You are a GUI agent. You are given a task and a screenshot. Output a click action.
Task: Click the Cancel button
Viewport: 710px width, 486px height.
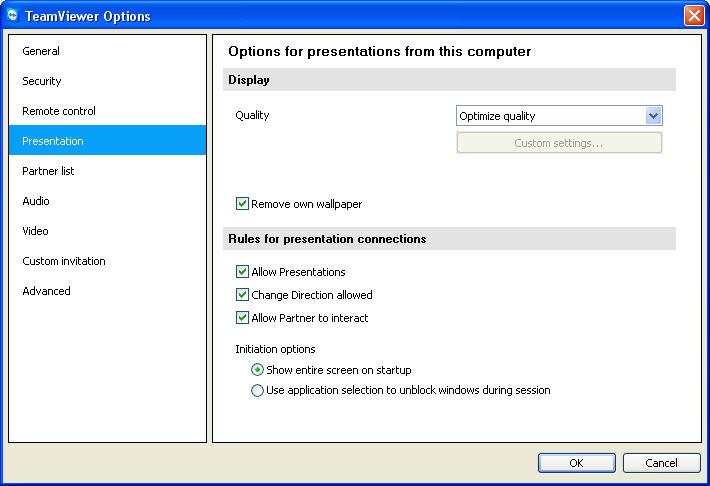[x=662, y=463]
